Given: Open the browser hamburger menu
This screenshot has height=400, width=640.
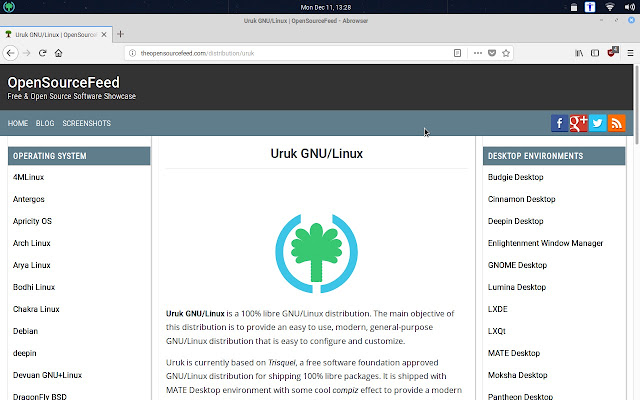Looking at the screenshot, I should point(630,53).
